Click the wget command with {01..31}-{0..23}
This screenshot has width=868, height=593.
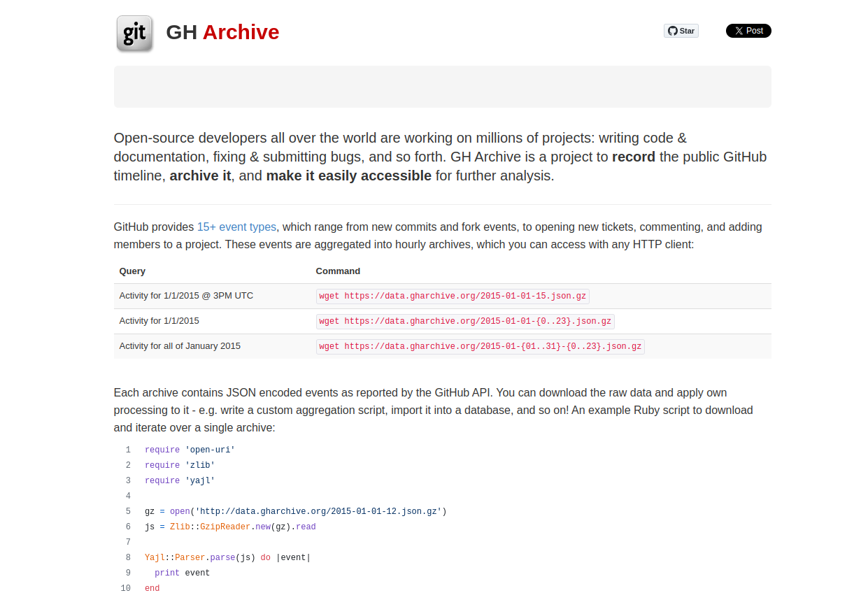(480, 347)
